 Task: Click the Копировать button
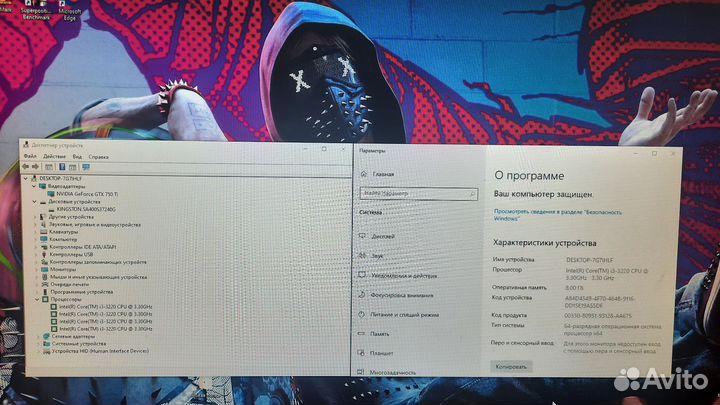coord(511,366)
